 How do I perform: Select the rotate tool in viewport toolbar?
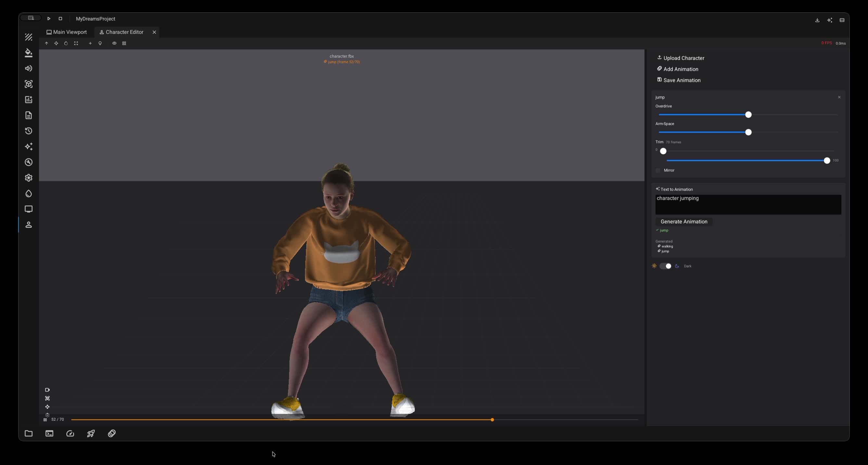(66, 43)
